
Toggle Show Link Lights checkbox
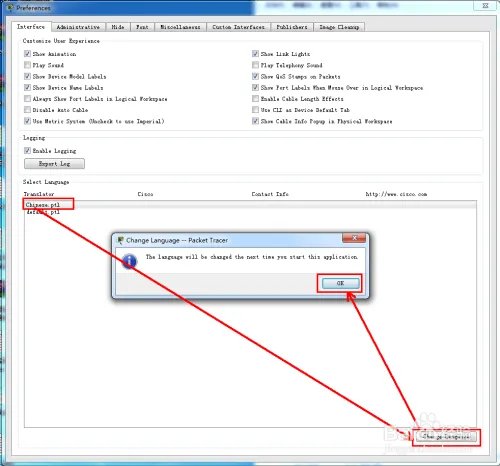coord(255,54)
